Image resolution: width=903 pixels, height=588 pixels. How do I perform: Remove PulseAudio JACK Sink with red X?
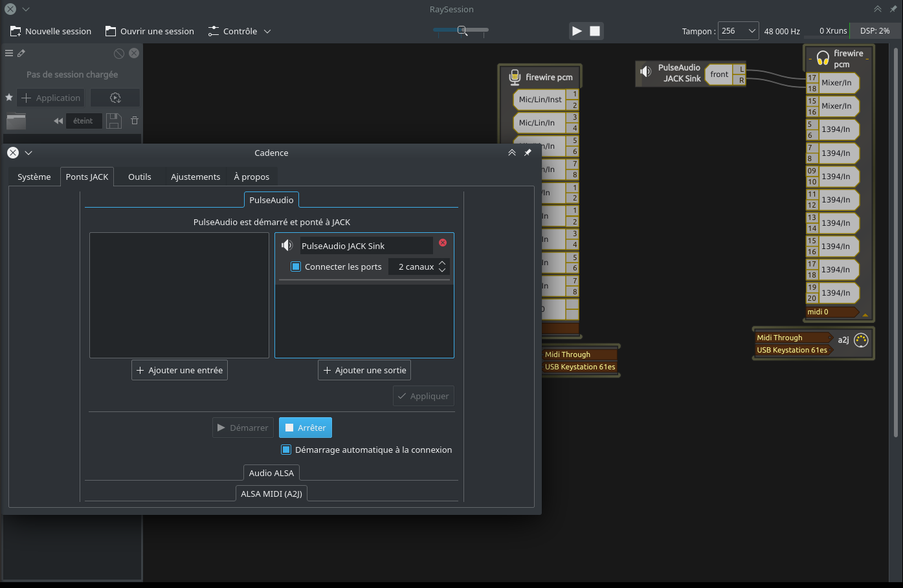tap(443, 243)
